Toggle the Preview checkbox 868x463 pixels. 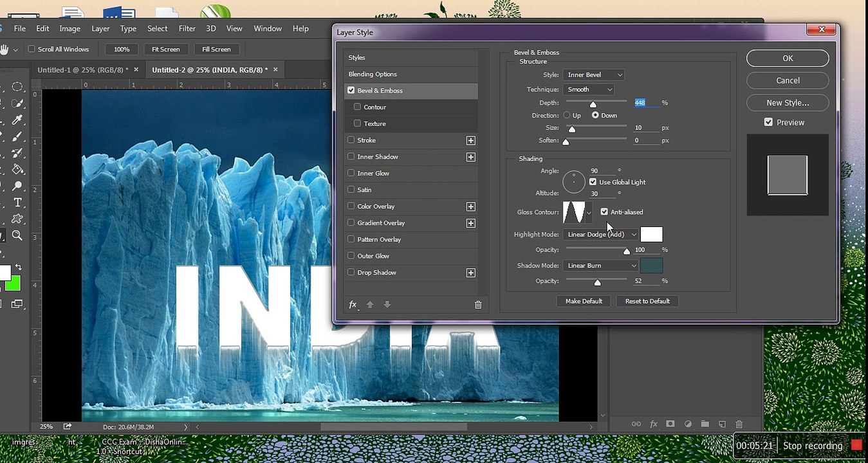(768, 122)
